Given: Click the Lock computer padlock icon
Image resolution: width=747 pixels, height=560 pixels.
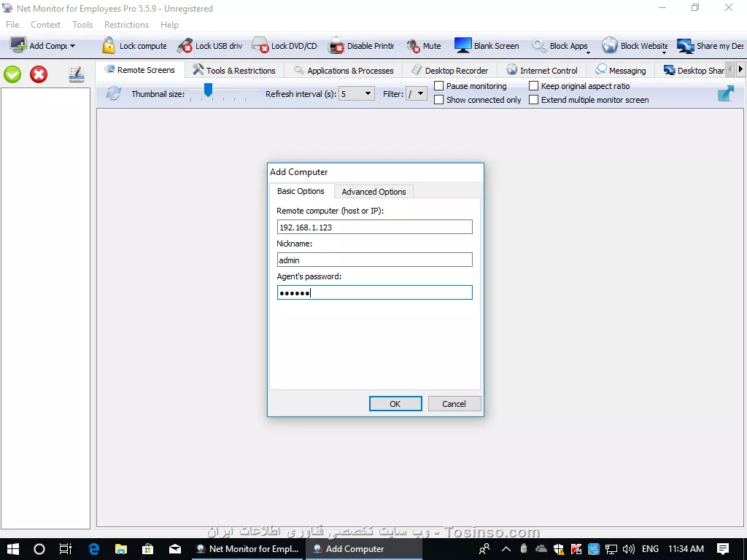Looking at the screenshot, I should pyautogui.click(x=109, y=46).
